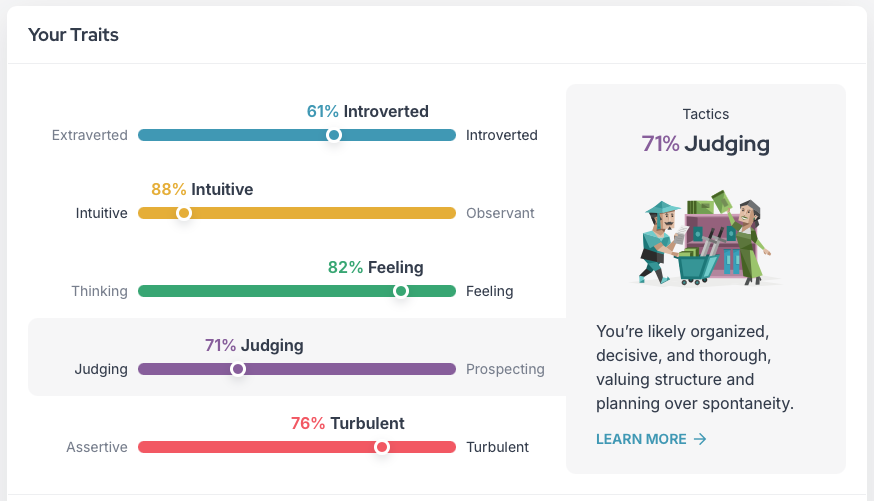
Task: Select the Thinking label
Action: coord(99,291)
